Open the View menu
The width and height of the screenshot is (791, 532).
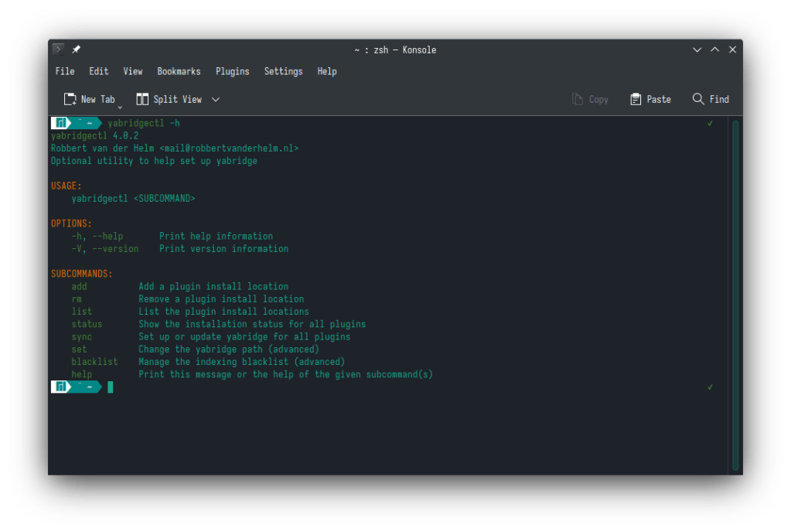click(133, 71)
